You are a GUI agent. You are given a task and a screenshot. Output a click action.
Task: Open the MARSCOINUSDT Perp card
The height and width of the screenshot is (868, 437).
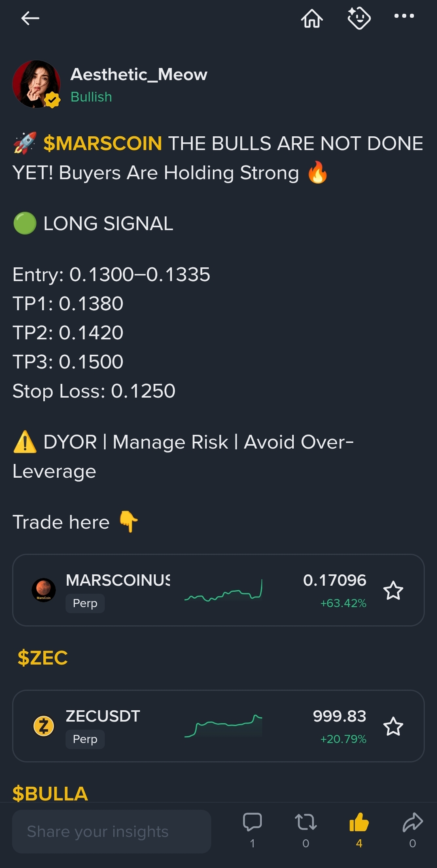(x=218, y=590)
